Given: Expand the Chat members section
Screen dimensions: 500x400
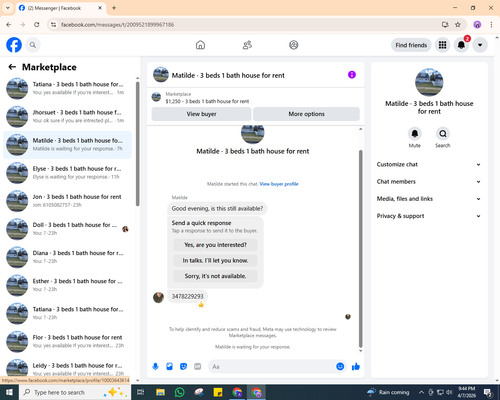Looking at the screenshot, I should (x=429, y=182).
